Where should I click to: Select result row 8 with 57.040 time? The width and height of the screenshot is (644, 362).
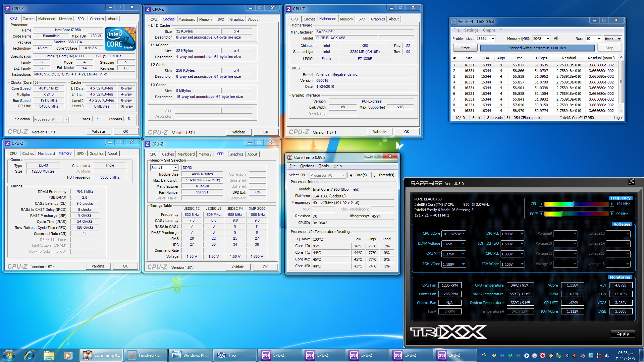point(535,105)
